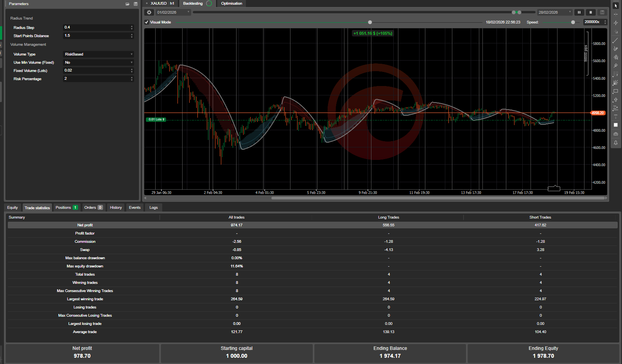Open the end date 28/02/2026 picker
622x364 pixels.
[x=555, y=13]
